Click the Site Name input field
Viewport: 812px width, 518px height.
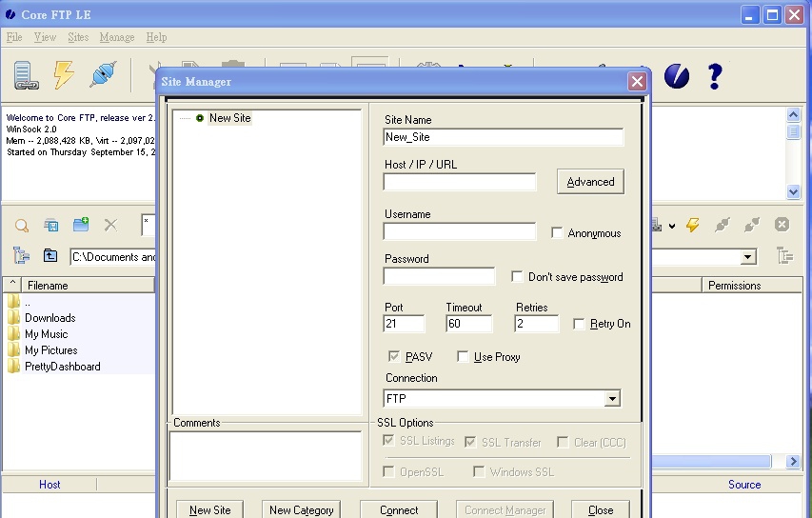point(504,137)
